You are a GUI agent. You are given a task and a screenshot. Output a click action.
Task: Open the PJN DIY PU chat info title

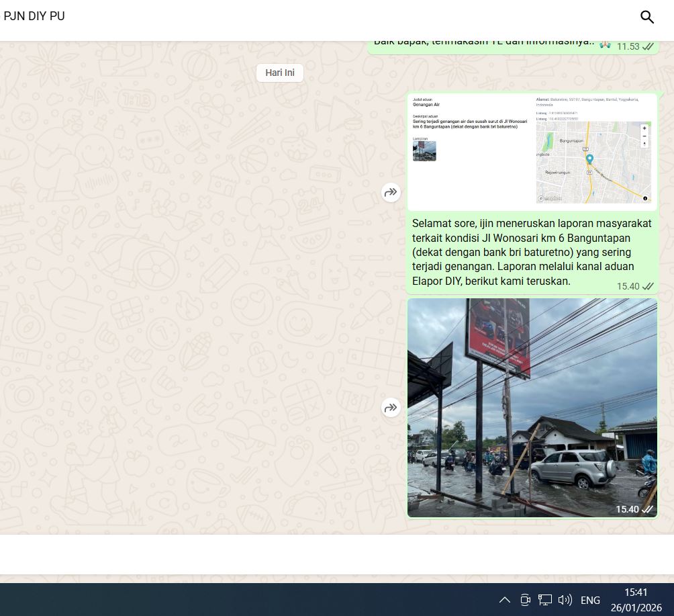point(35,16)
